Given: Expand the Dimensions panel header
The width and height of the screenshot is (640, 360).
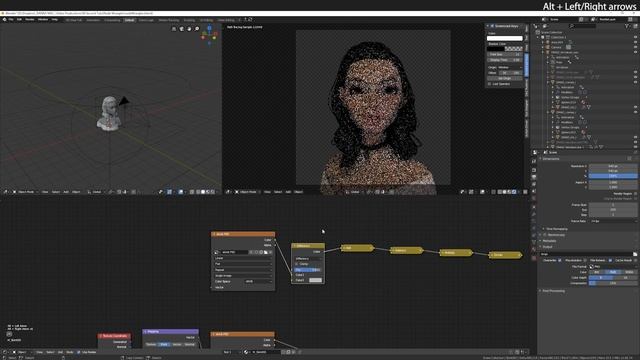Looking at the screenshot, I should point(588,158).
